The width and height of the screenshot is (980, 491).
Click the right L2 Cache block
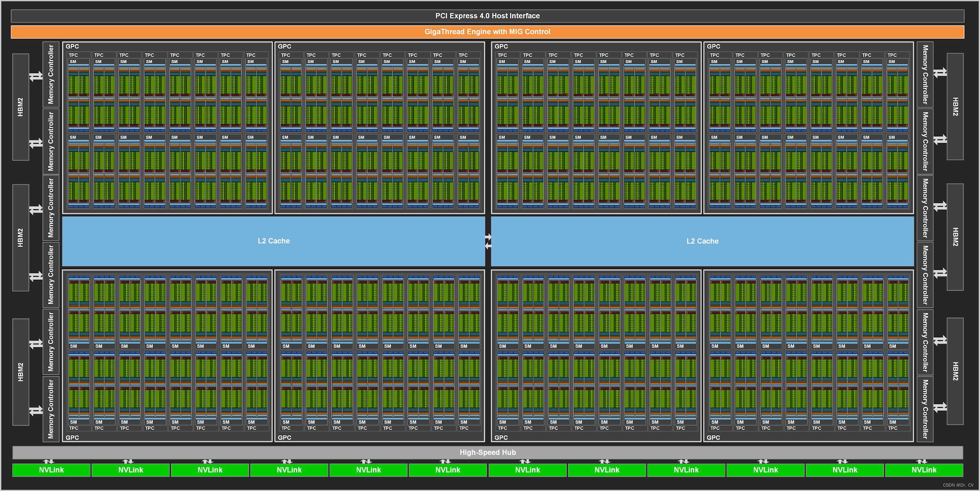702,241
